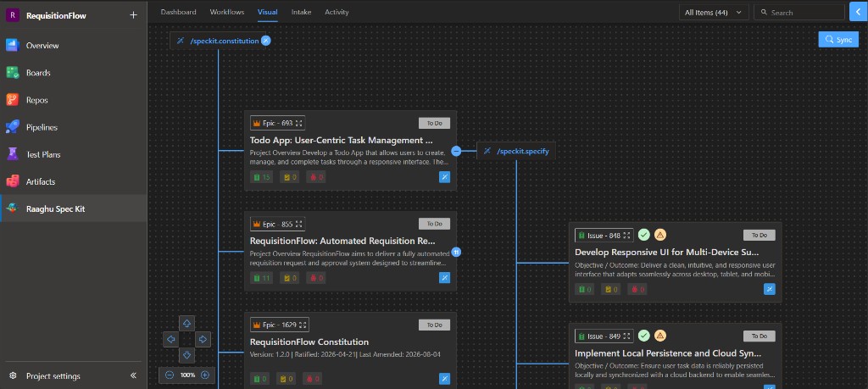Open the Todo App: User-Centric Task Management title
868x389 pixels.
pos(342,140)
